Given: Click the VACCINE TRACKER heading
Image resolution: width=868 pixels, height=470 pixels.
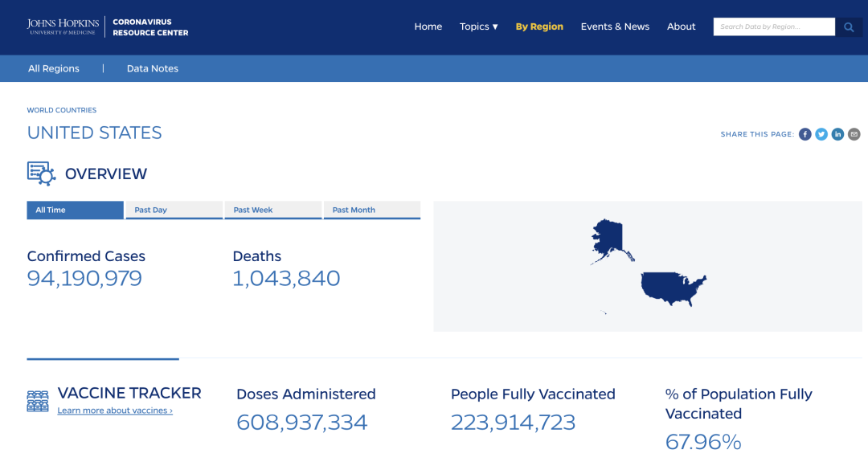Looking at the screenshot, I should point(129,393).
